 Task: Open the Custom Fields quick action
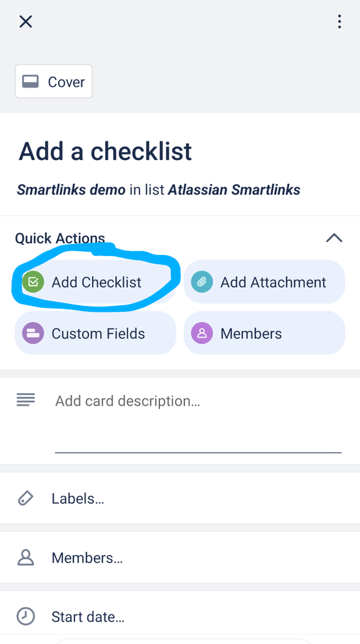pos(95,333)
